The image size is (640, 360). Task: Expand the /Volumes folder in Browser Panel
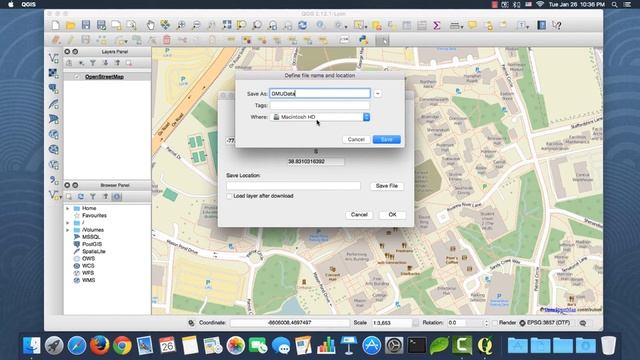pyautogui.click(x=68, y=230)
